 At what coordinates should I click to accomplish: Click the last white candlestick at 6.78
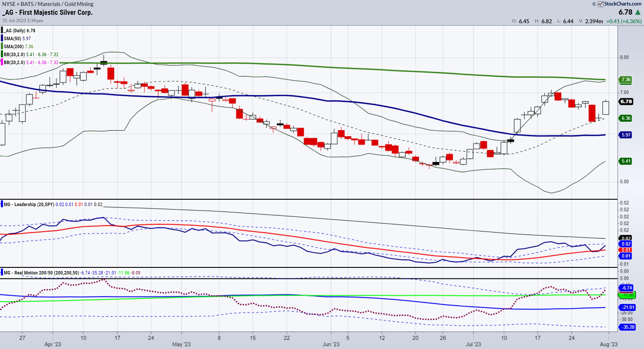click(x=606, y=107)
